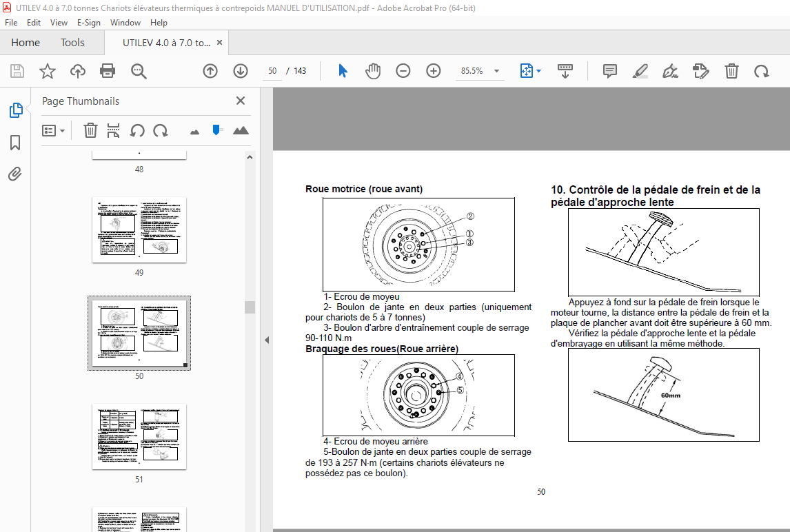Zoom in with the plus icon
790x532 pixels.
click(x=434, y=71)
